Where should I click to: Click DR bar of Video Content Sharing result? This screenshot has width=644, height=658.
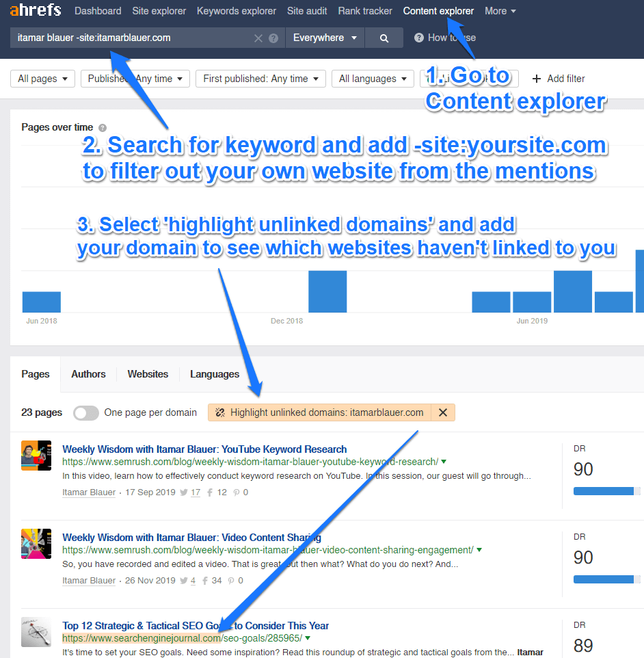[606, 579]
